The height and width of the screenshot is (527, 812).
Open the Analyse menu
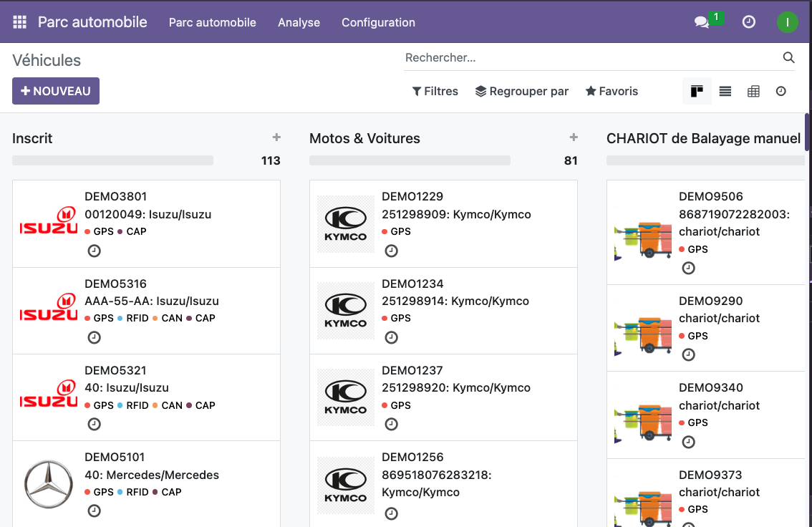pos(299,22)
